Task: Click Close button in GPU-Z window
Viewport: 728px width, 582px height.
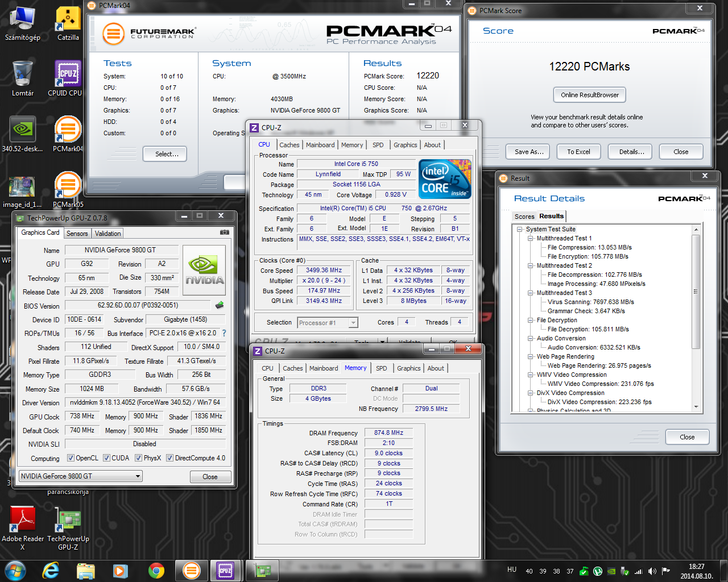Action: pyautogui.click(x=210, y=477)
